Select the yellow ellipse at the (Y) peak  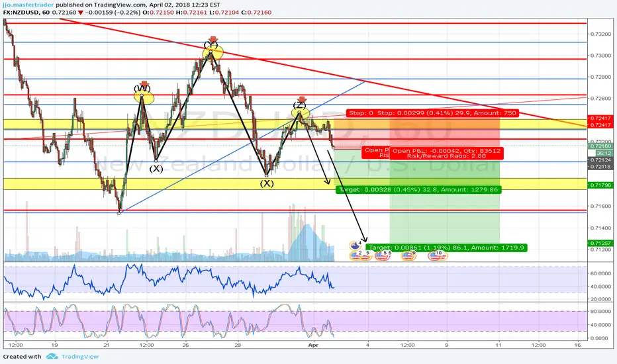tap(213, 52)
